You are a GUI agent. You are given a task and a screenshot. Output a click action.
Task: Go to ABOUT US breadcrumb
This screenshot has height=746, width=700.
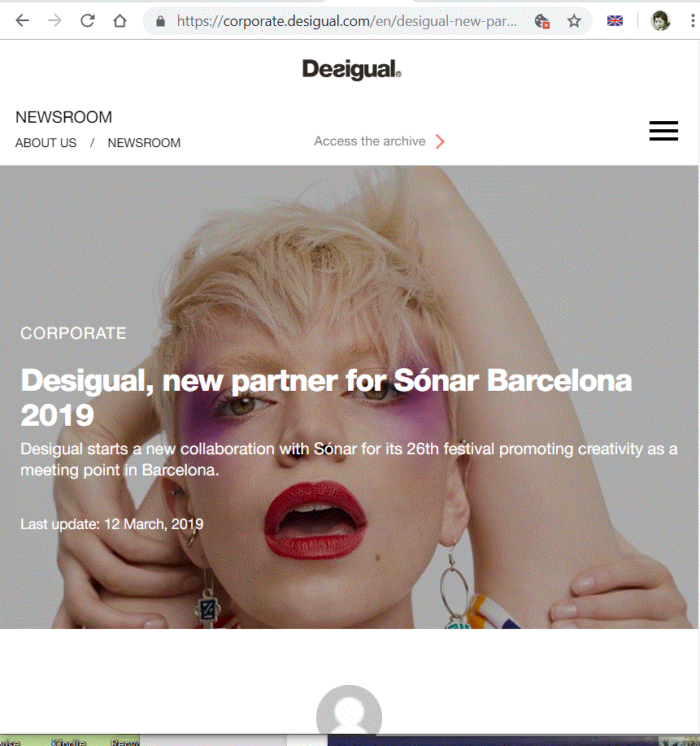[46, 143]
